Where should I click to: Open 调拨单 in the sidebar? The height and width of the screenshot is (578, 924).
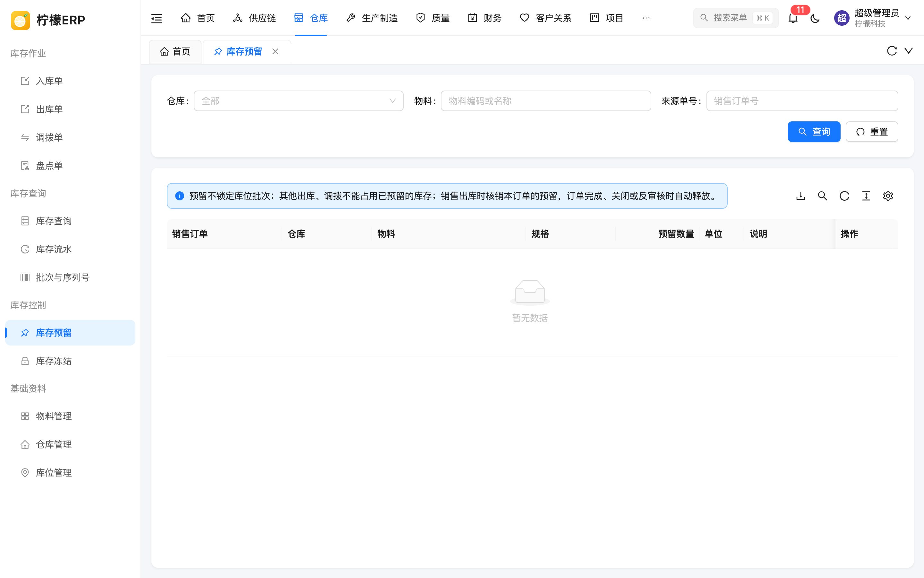click(70, 138)
